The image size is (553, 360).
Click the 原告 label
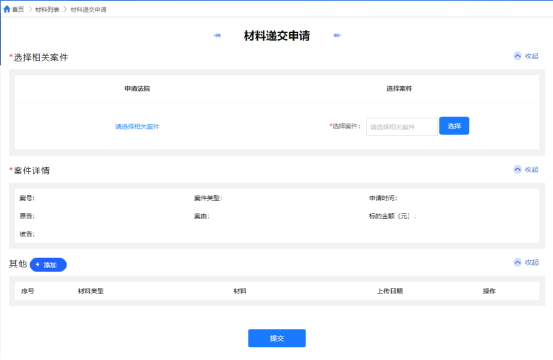tap(27, 216)
